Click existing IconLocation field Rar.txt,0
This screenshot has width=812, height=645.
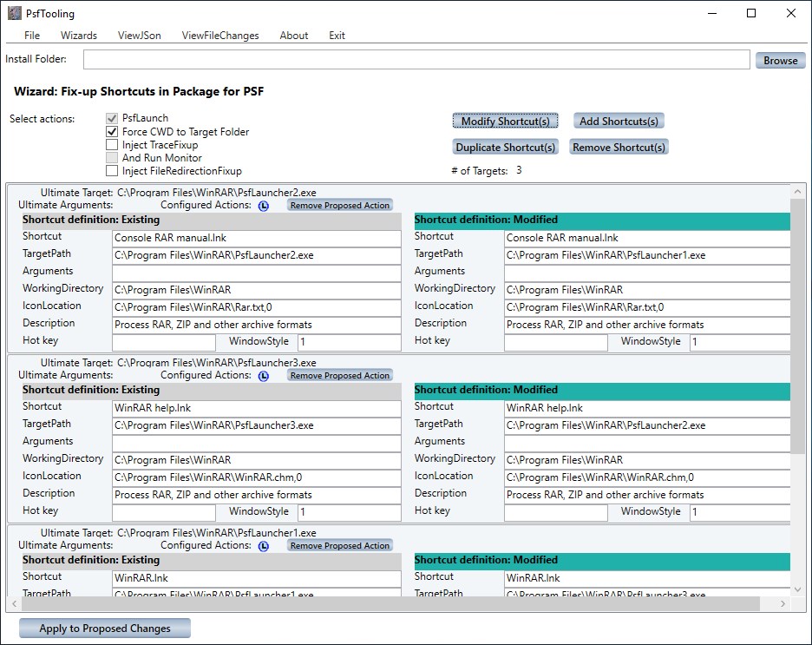pyautogui.click(x=256, y=307)
